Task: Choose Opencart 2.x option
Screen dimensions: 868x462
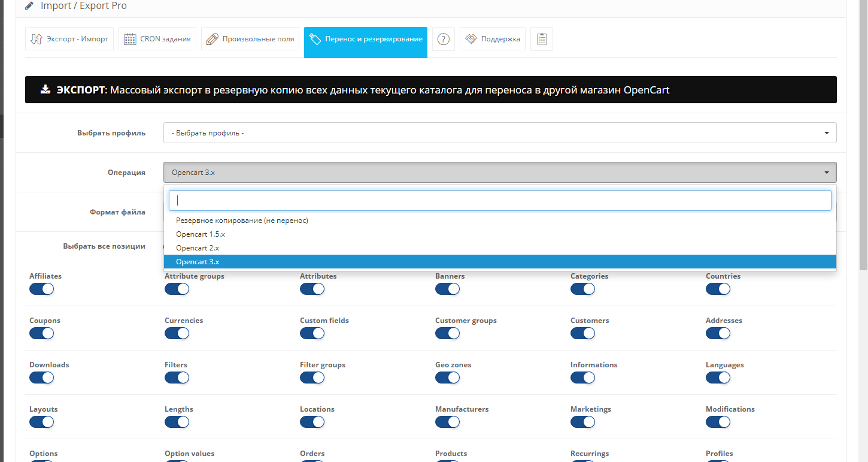Action: (500, 248)
